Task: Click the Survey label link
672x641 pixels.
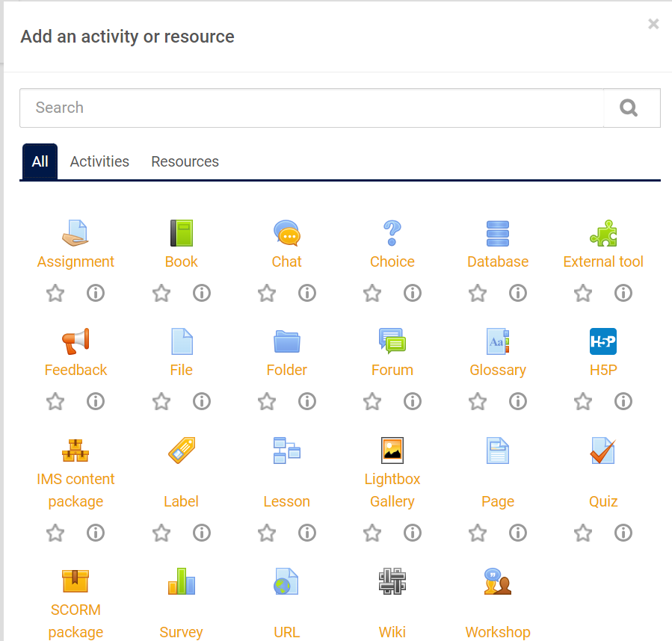Action: click(182, 632)
